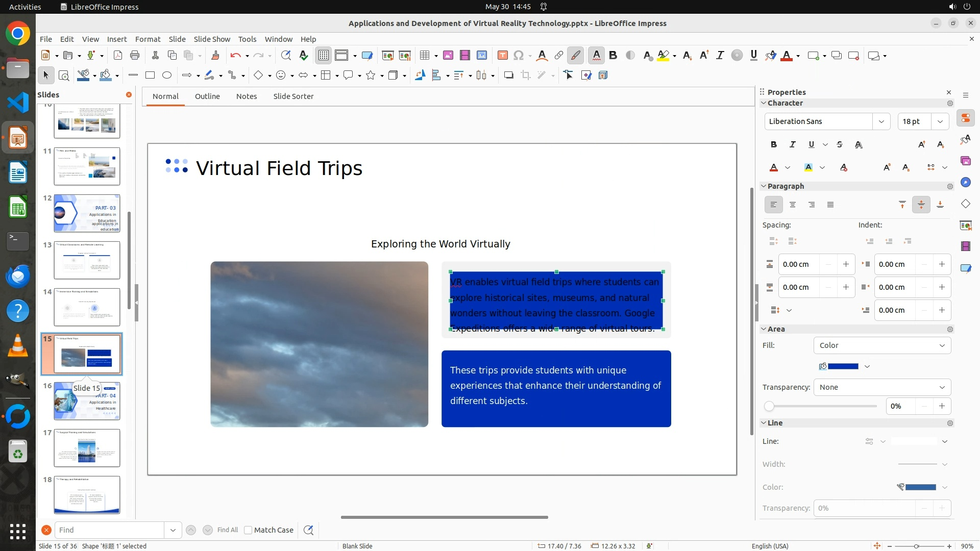
Task: Collapse the Paragraph section
Action: coord(764,186)
